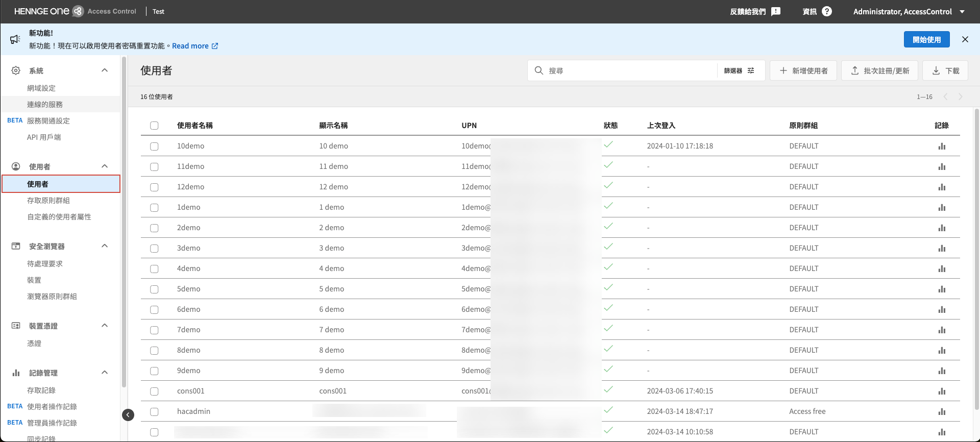Screen dimensions: 980x442
Task: Click the 批次註冊/更新 button
Action: [879, 70]
